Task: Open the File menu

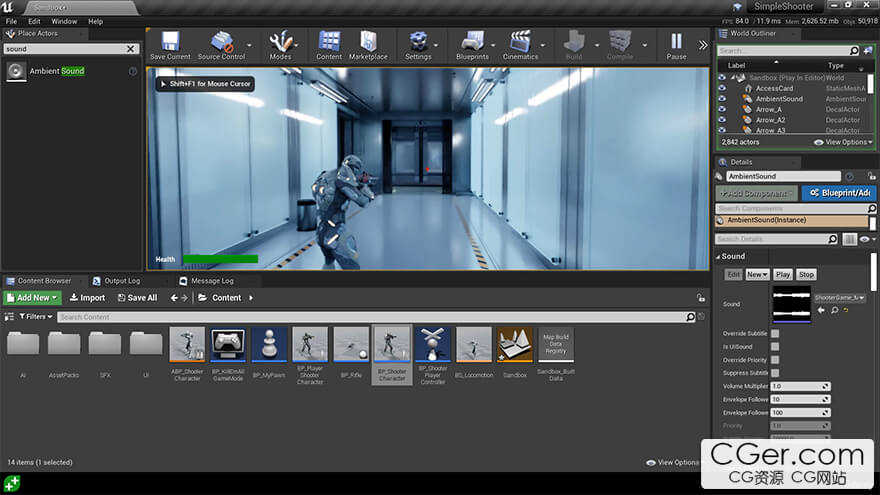Action: (x=11, y=21)
